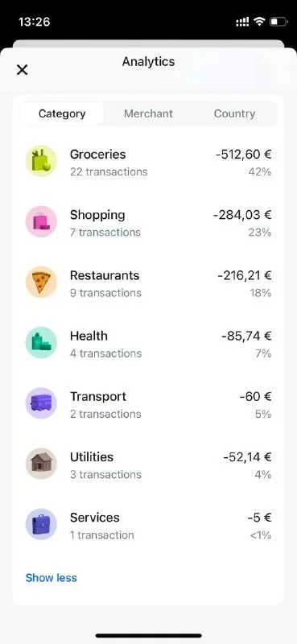297x644 pixels.
Task: Select the Category tab
Action: (62, 114)
